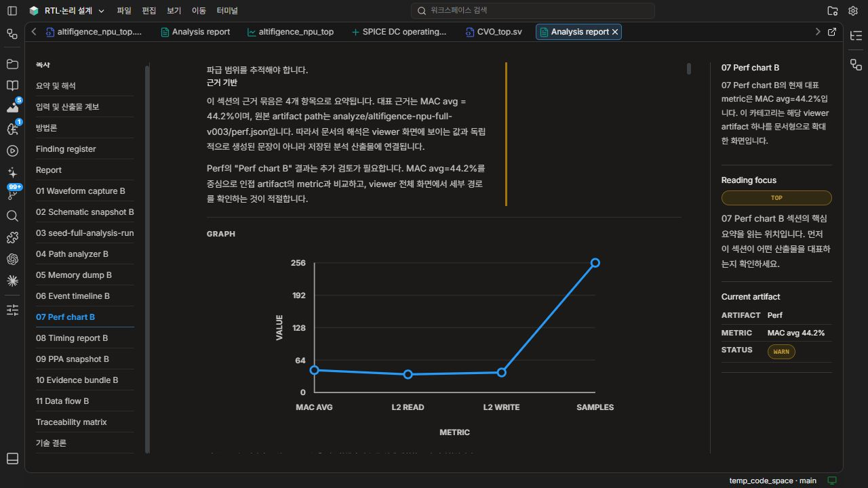Go to 09 PPA snapshot B

click(85, 359)
